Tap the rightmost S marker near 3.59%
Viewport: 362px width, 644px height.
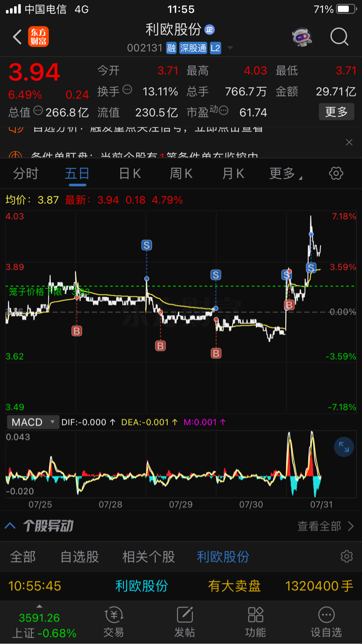point(311,268)
